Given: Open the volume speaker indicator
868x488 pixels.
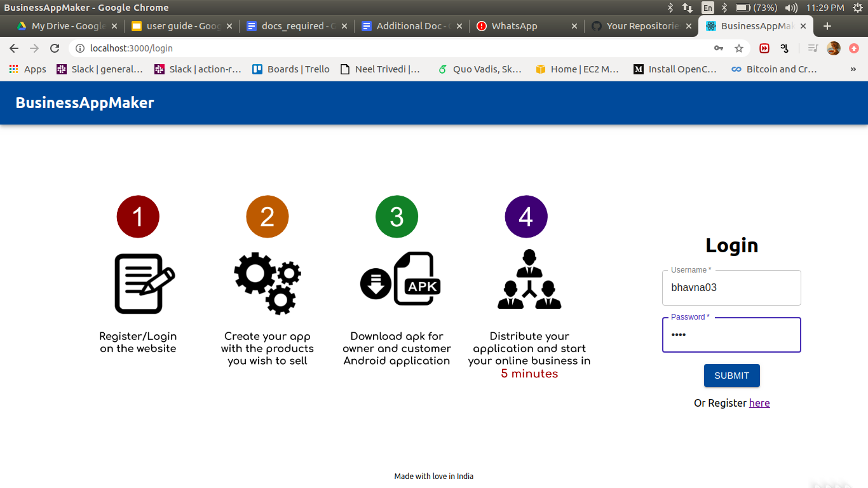Looking at the screenshot, I should [x=791, y=8].
